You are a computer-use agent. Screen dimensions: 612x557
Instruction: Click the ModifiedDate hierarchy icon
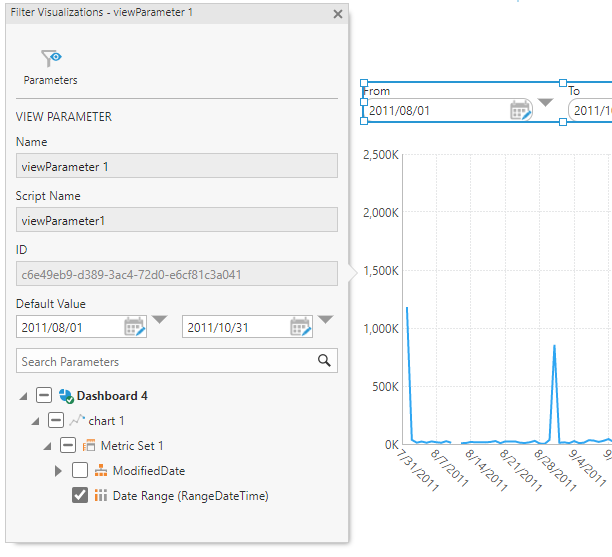(x=100, y=470)
